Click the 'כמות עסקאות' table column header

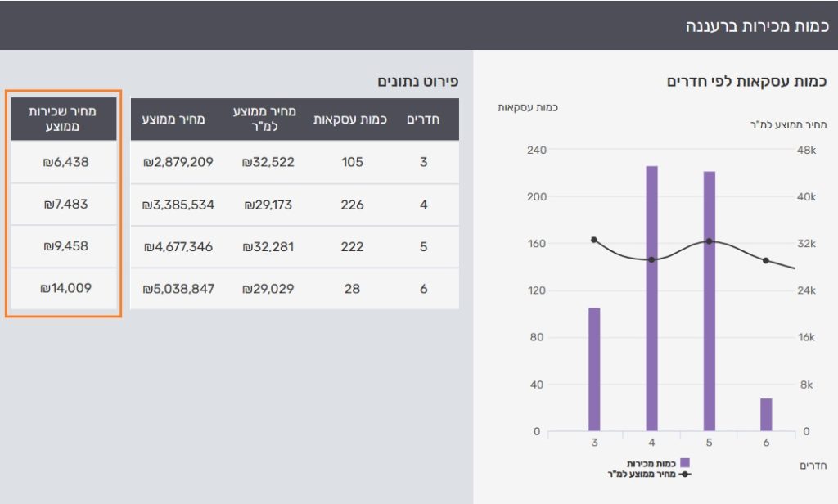tap(352, 119)
